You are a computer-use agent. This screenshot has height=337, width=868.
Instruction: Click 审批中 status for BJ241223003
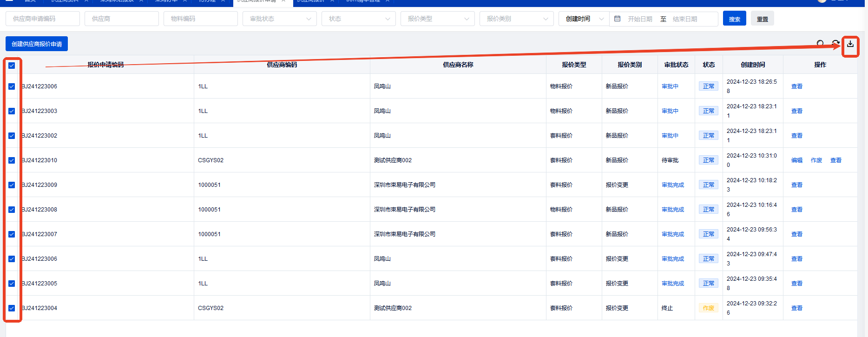tap(670, 111)
